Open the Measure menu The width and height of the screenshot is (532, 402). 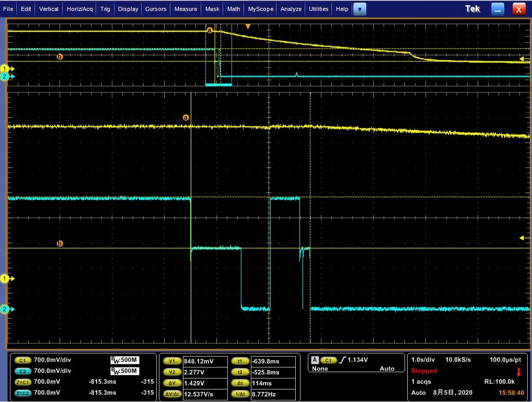(x=186, y=9)
